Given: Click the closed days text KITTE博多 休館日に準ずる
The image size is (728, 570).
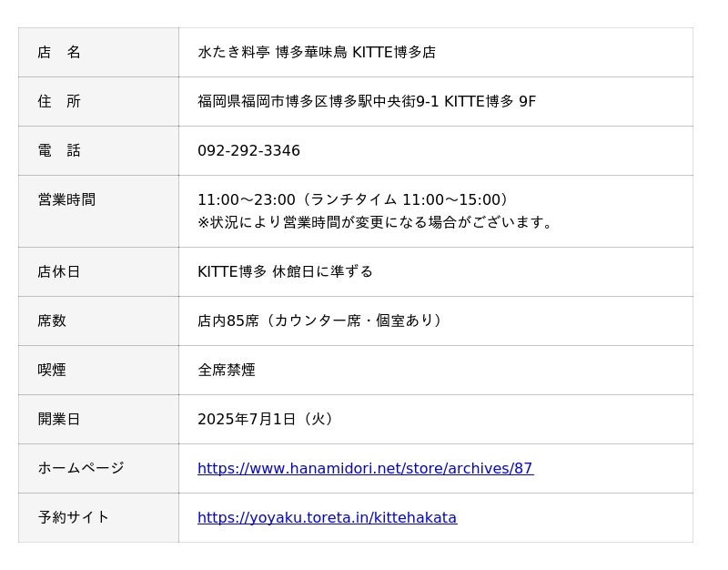Looking at the screenshot, I should pyautogui.click(x=285, y=272).
